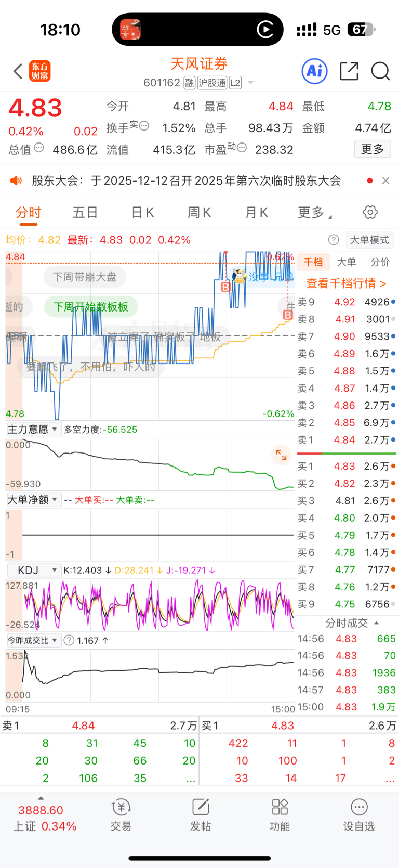This screenshot has height=868, width=399.
Task: Expand the 上证 index bar arrow
Action: click(x=41, y=798)
